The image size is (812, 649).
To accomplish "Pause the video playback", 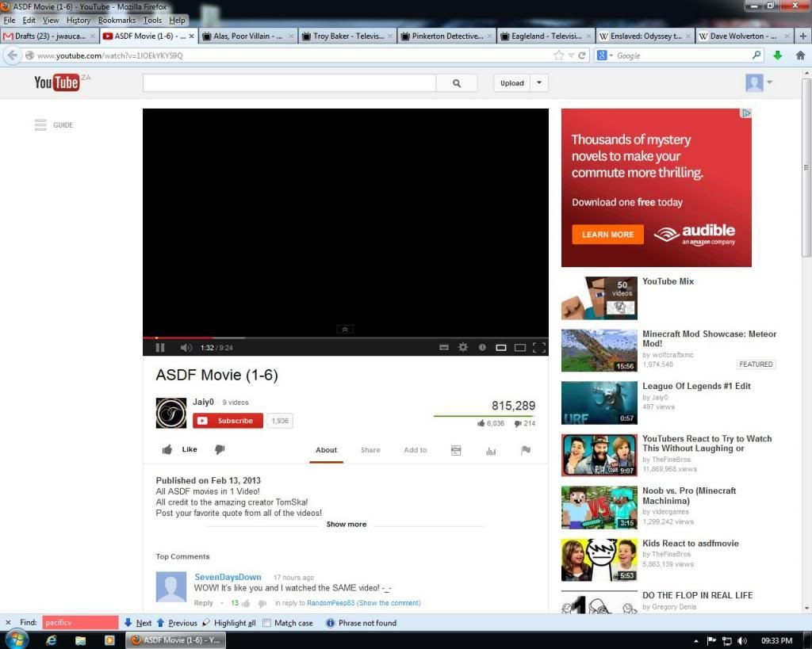I will click(x=160, y=348).
